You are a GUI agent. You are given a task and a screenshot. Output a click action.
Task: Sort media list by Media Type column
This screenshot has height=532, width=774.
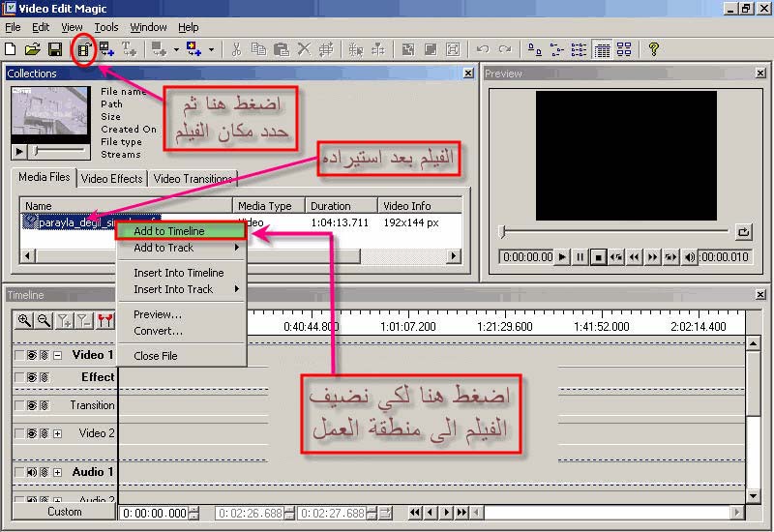269,206
